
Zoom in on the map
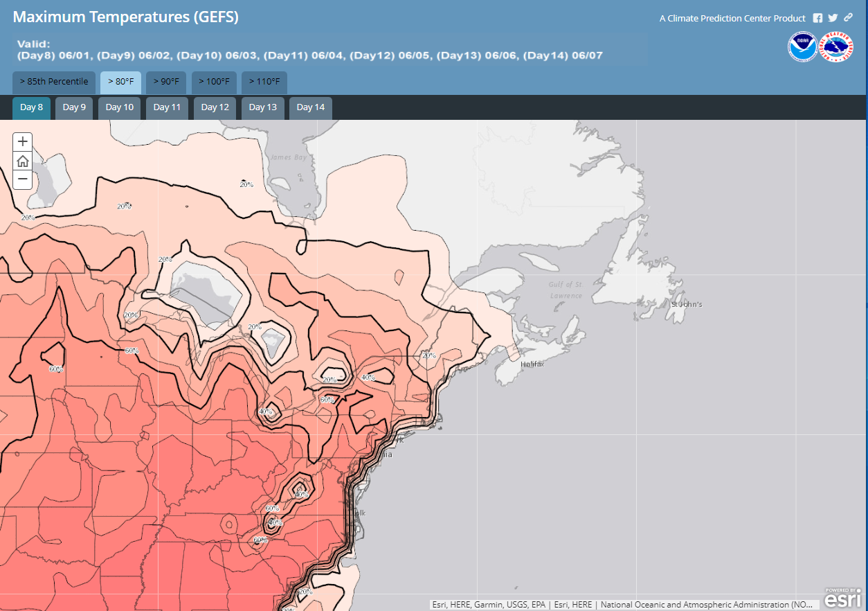(x=23, y=142)
